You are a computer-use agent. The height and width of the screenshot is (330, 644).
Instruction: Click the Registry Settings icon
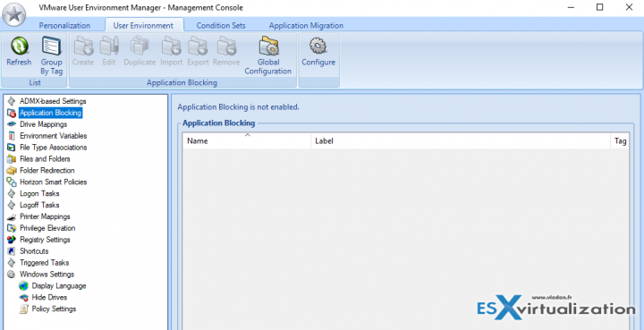pos(12,240)
